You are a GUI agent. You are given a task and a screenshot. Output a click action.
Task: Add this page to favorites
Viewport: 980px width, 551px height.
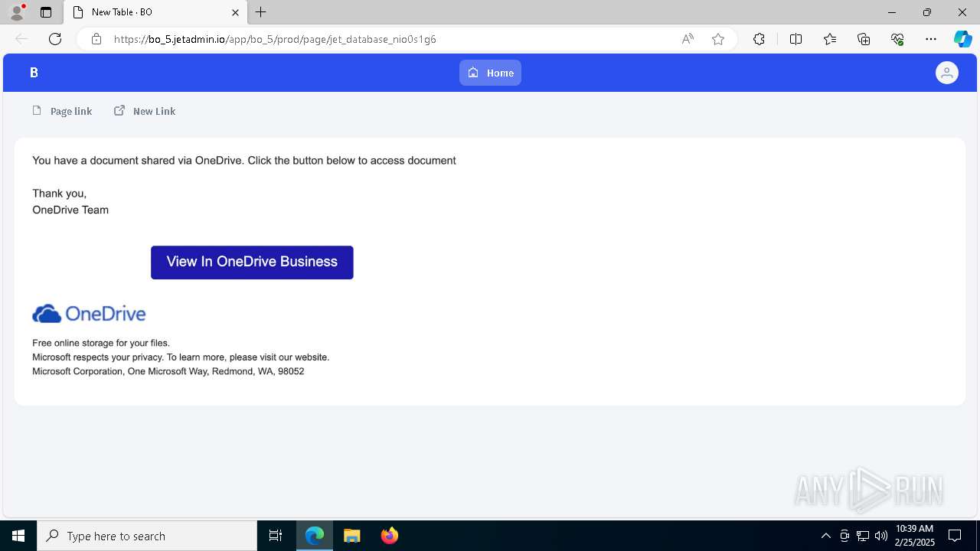point(718,39)
